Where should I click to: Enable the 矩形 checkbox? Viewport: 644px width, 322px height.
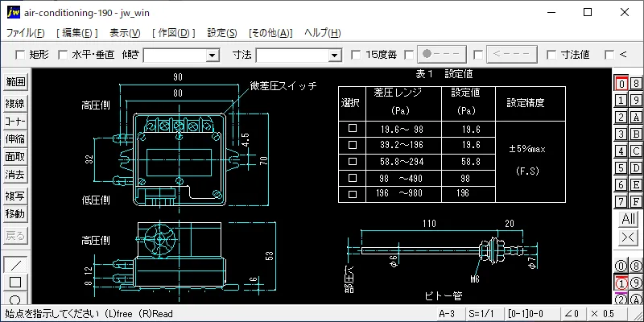click(x=19, y=55)
